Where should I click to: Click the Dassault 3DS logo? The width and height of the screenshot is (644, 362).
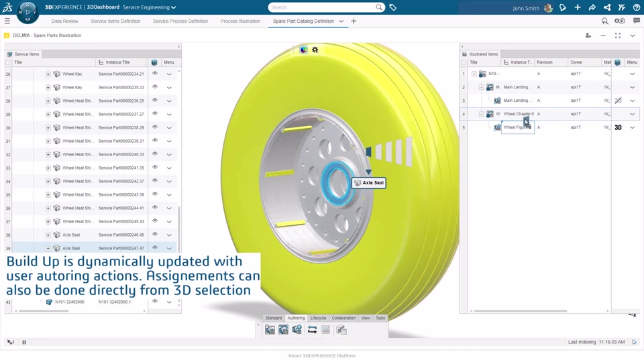click(7, 7)
